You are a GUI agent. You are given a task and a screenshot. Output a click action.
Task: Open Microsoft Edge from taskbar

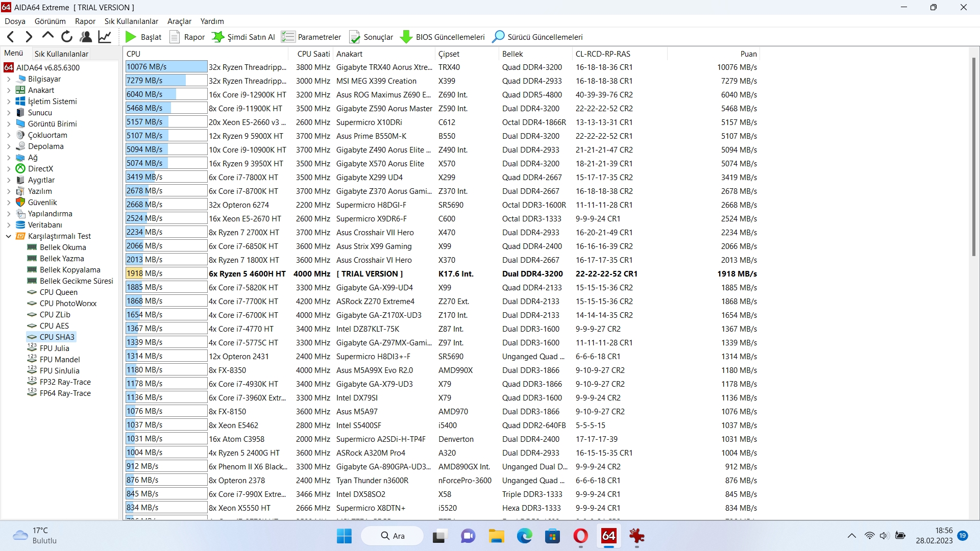[524, 536]
